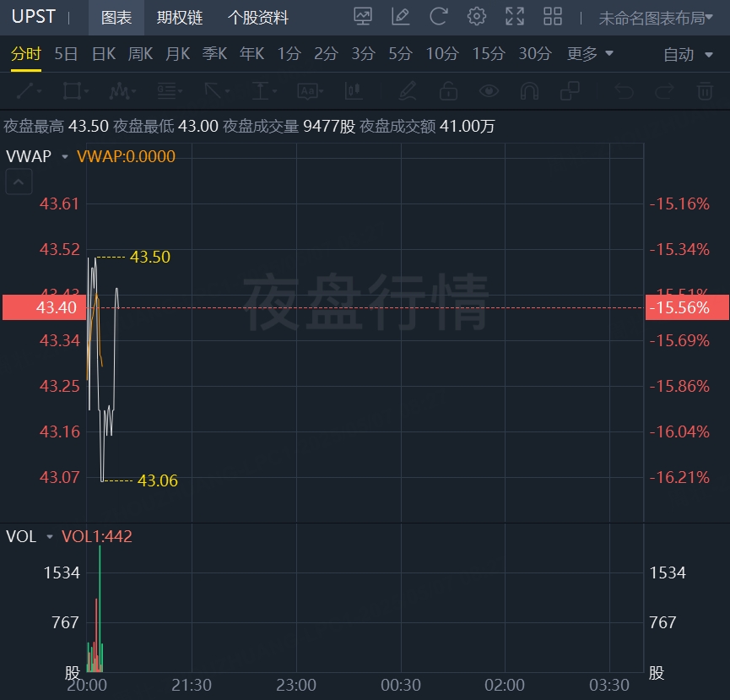Click the 夜盘成交额 41.00万 value
This screenshot has width=730, height=700.
coord(427,126)
